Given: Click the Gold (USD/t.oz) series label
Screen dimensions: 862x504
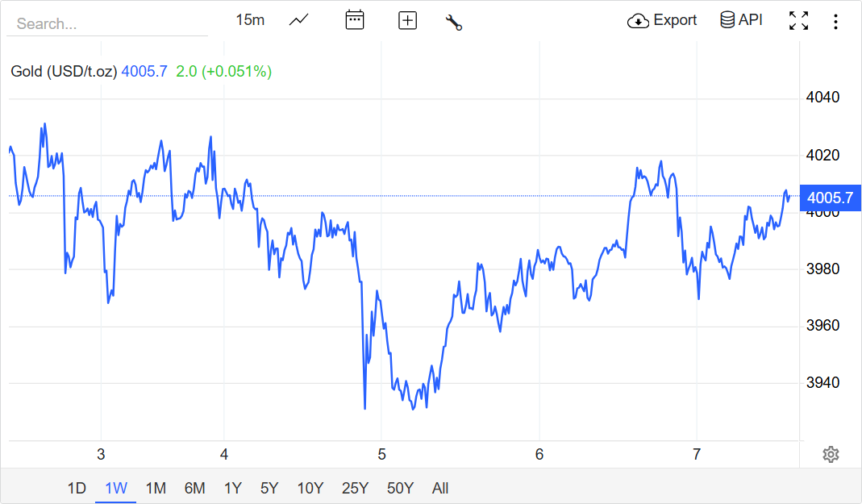Looking at the screenshot, I should point(64,72).
